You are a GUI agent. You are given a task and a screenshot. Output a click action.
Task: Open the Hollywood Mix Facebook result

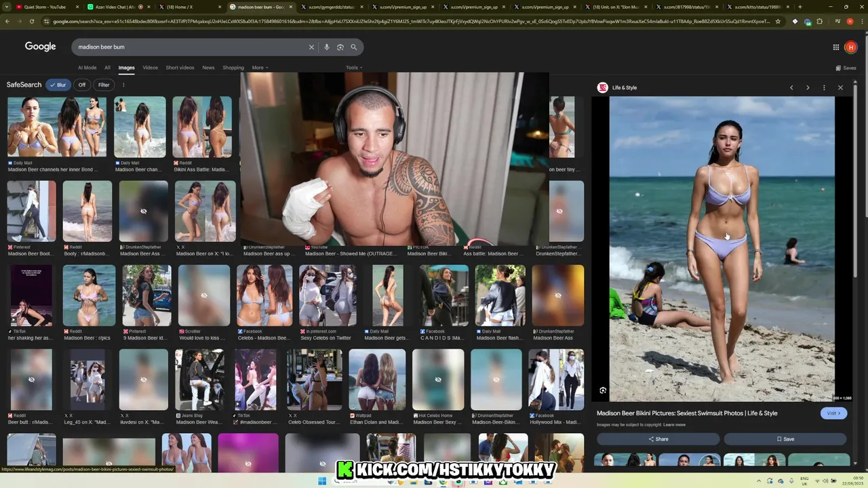tap(556, 380)
